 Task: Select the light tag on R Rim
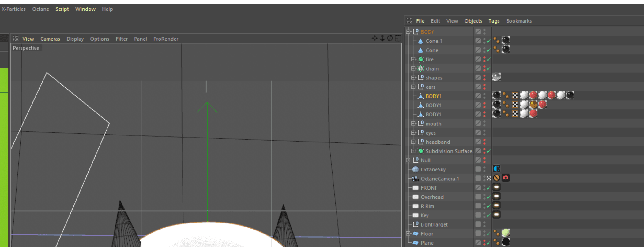pos(496,205)
